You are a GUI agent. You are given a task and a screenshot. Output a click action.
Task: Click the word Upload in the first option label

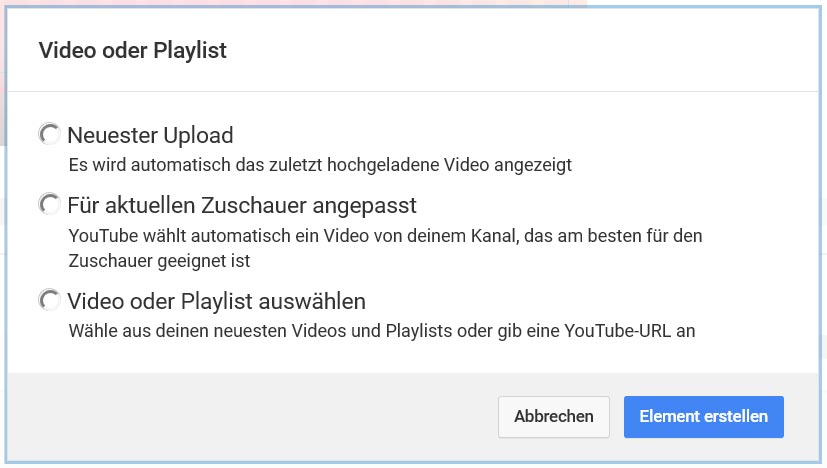coord(197,135)
